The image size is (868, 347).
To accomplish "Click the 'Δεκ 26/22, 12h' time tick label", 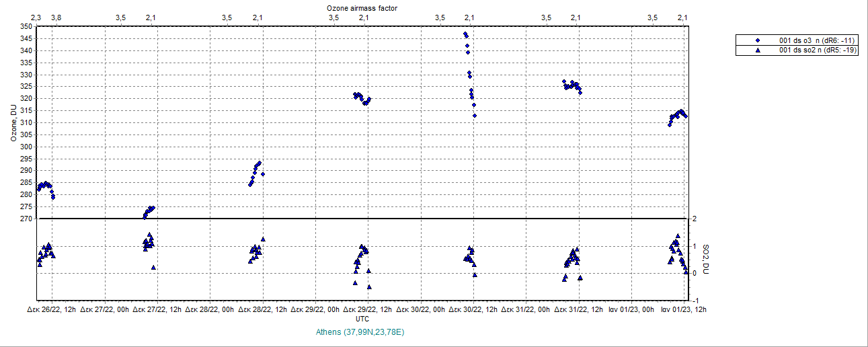I will point(53,310).
